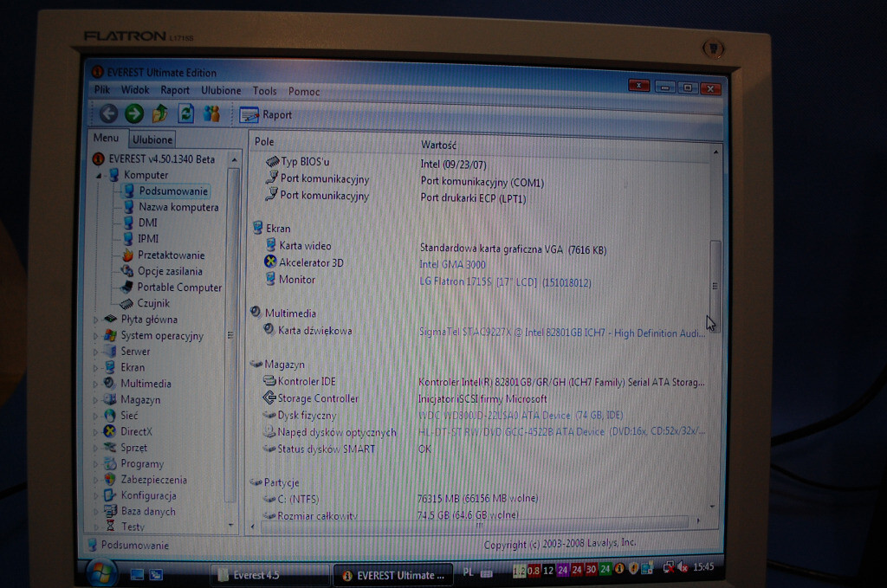
Task: Expand the Magazyn tree node
Action: pyautogui.click(x=95, y=400)
